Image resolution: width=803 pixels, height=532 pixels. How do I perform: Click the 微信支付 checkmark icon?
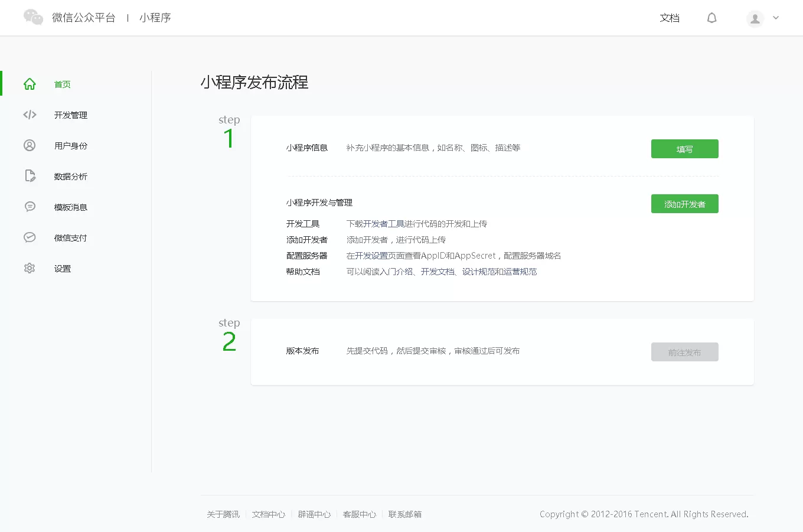30,237
